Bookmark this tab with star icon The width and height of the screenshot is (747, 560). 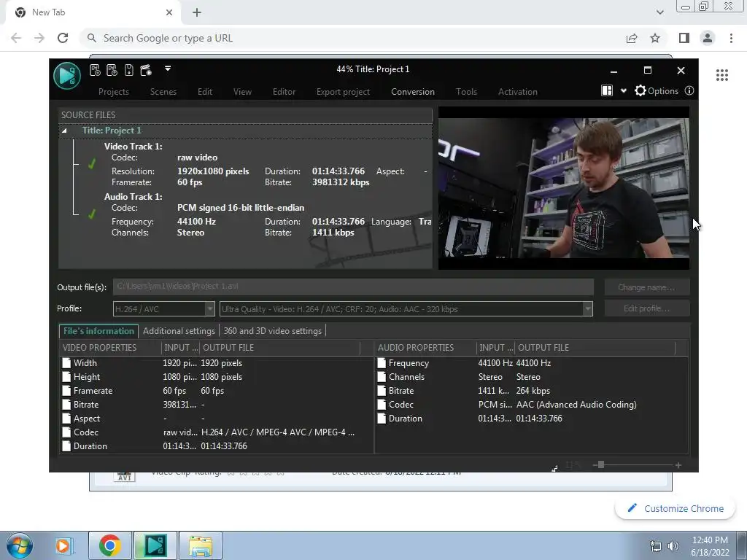pyautogui.click(x=655, y=38)
